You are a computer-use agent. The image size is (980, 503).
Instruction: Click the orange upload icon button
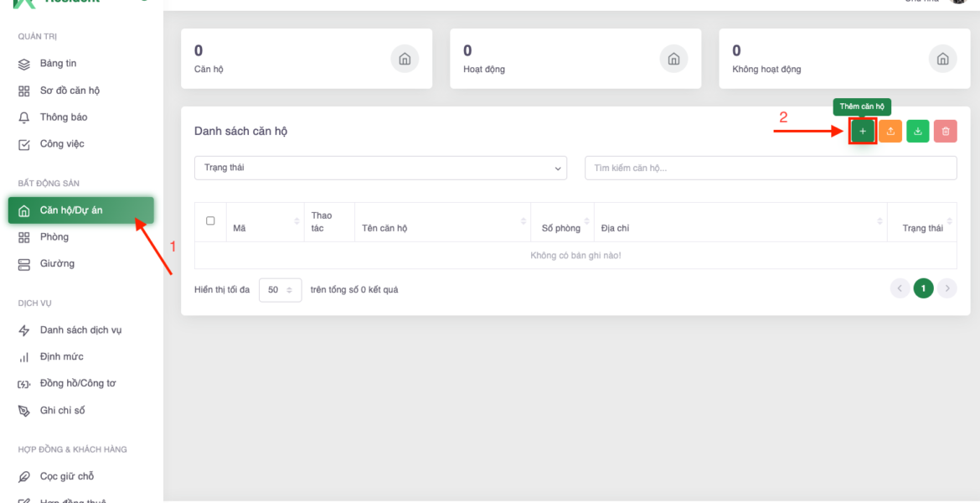pos(890,132)
